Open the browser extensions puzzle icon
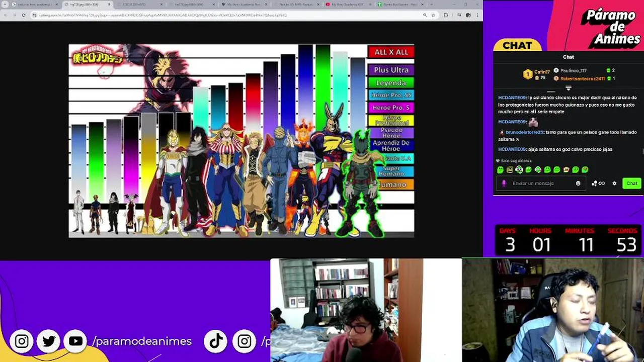 446,15
